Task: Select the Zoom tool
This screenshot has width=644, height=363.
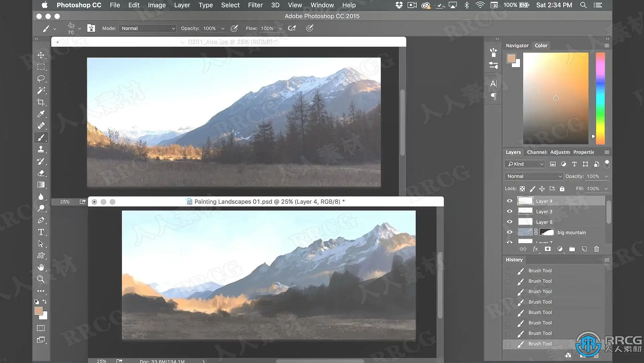Action: [x=41, y=279]
